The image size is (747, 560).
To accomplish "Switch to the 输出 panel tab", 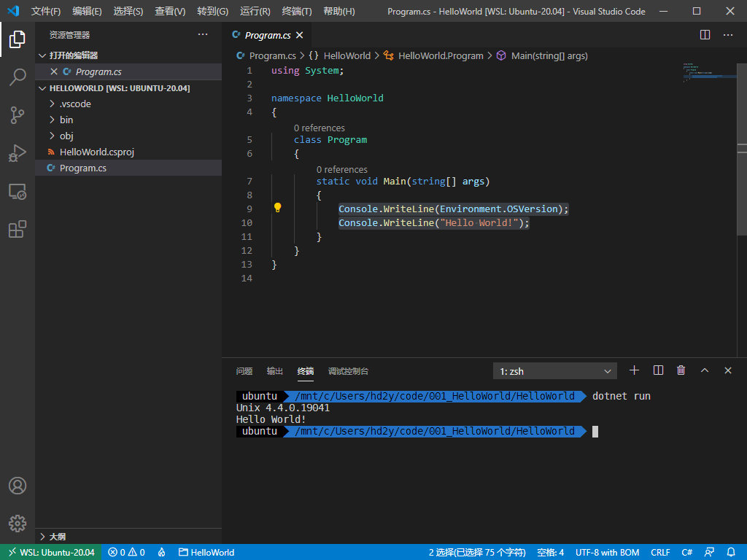I will pyautogui.click(x=275, y=371).
